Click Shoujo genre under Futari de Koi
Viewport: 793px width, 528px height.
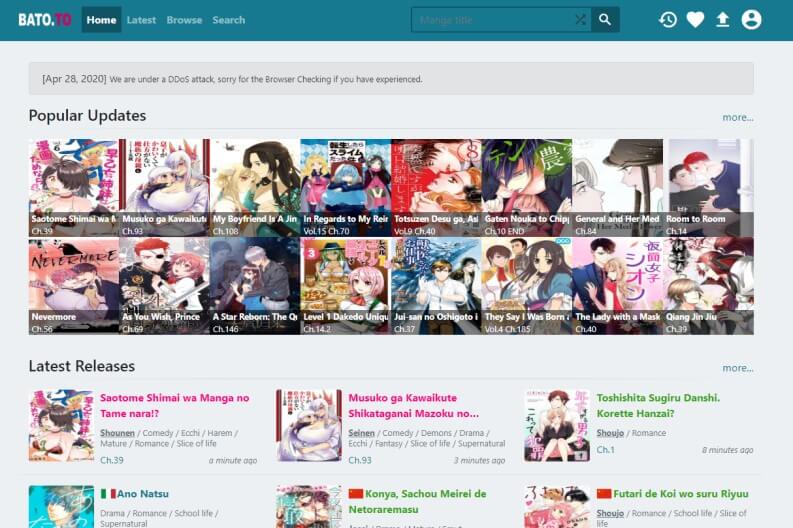[x=610, y=513]
